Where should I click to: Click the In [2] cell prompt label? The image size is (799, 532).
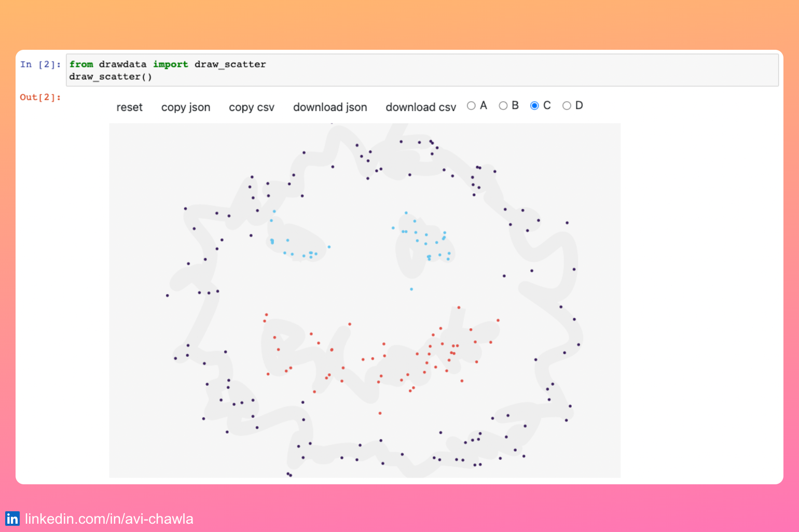coord(40,64)
